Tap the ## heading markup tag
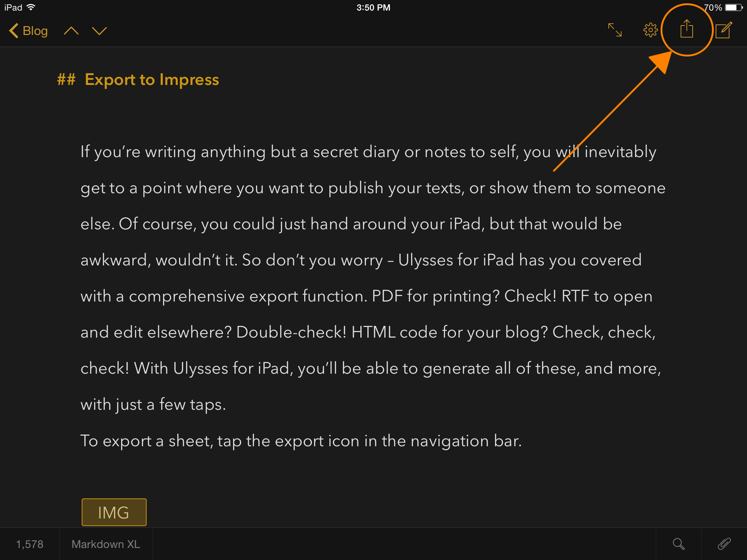Screen dimensions: 747x560 pos(66,79)
